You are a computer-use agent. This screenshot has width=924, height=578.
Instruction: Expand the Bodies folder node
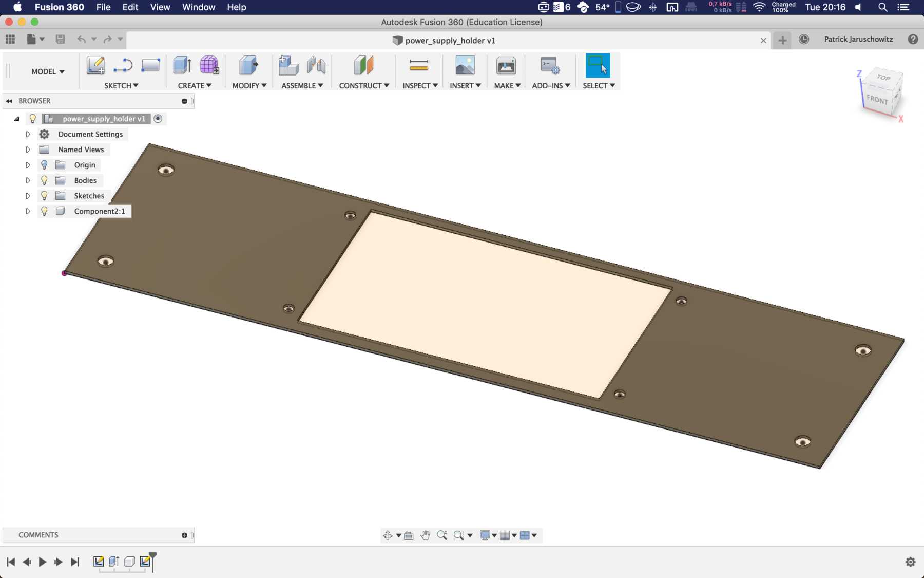pyautogui.click(x=28, y=180)
